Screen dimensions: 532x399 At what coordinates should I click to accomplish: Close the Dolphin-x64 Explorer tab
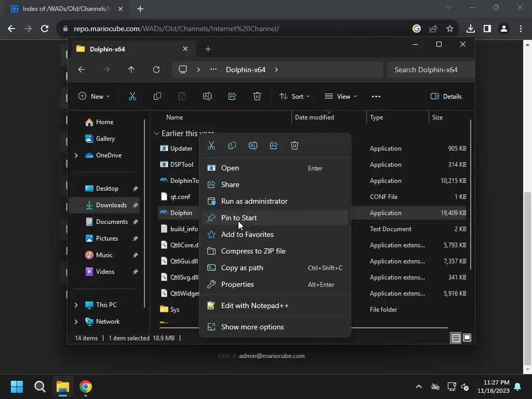coord(185,49)
